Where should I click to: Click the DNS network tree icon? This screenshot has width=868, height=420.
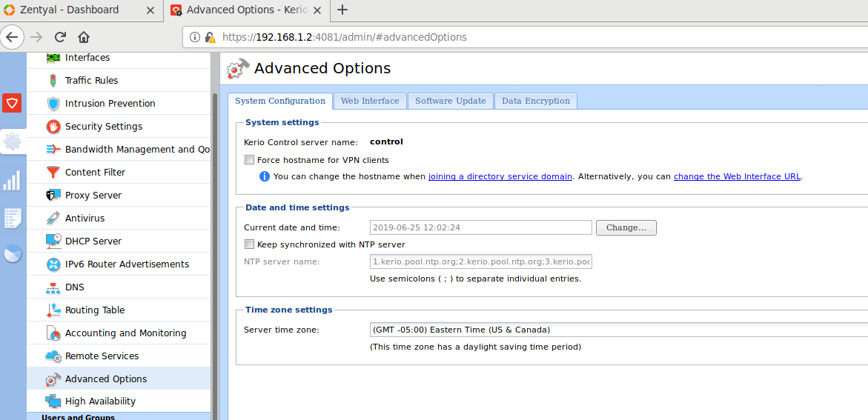pos(53,287)
